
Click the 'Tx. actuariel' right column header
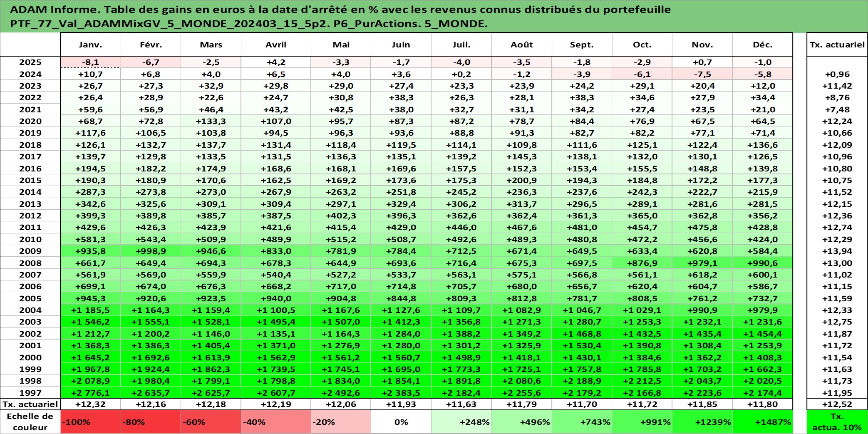point(837,45)
